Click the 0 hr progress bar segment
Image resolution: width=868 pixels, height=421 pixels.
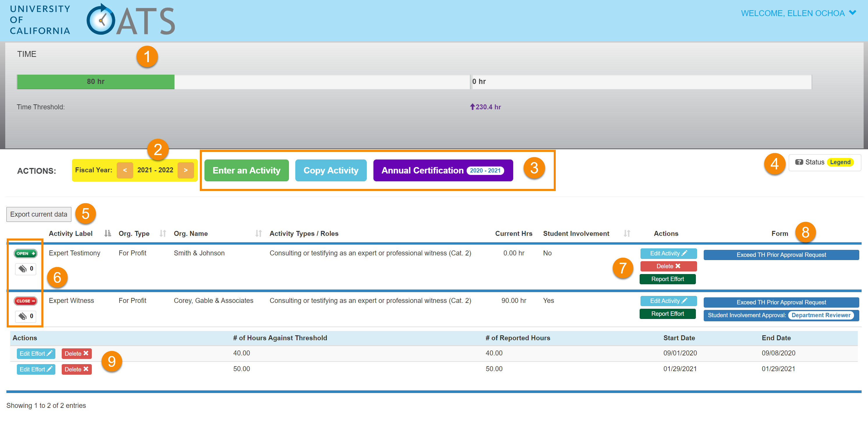click(x=641, y=82)
